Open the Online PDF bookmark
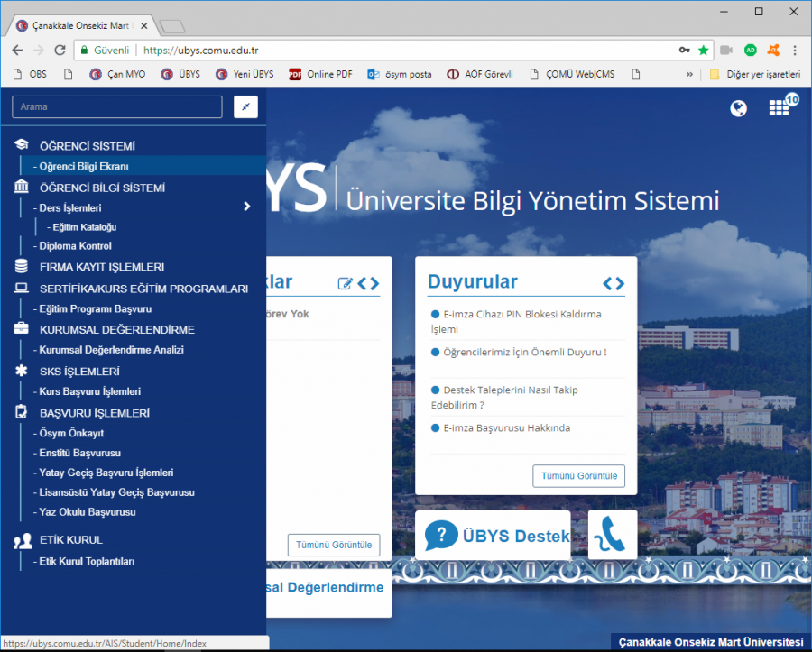 pos(321,74)
